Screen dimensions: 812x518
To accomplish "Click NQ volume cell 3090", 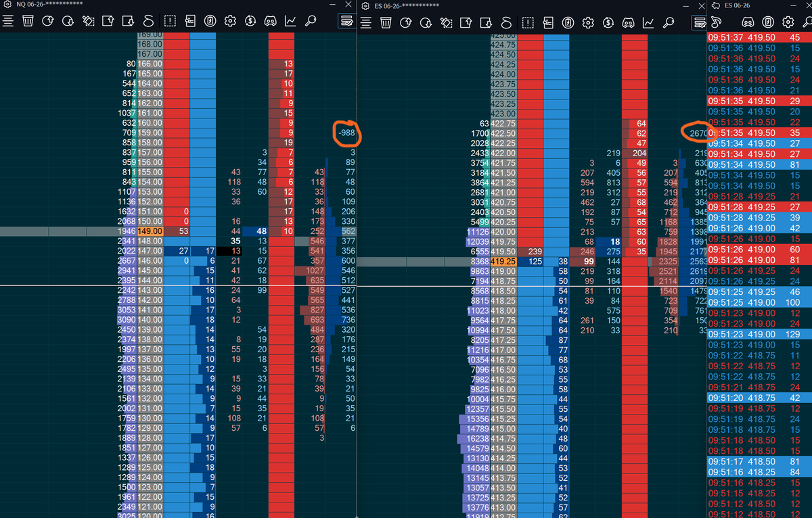I will coord(127,319).
